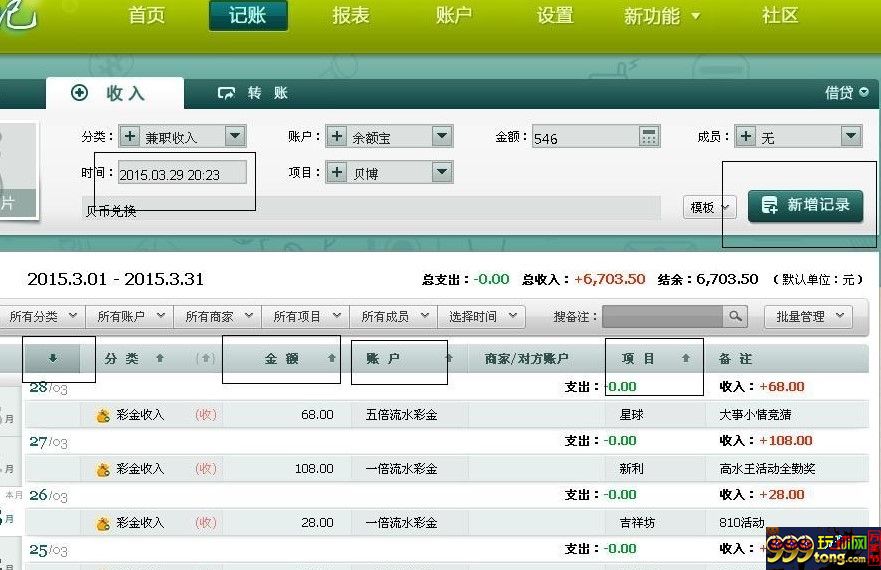Expand the 借贷 loan dropdown
881x570 pixels.
pos(846,92)
